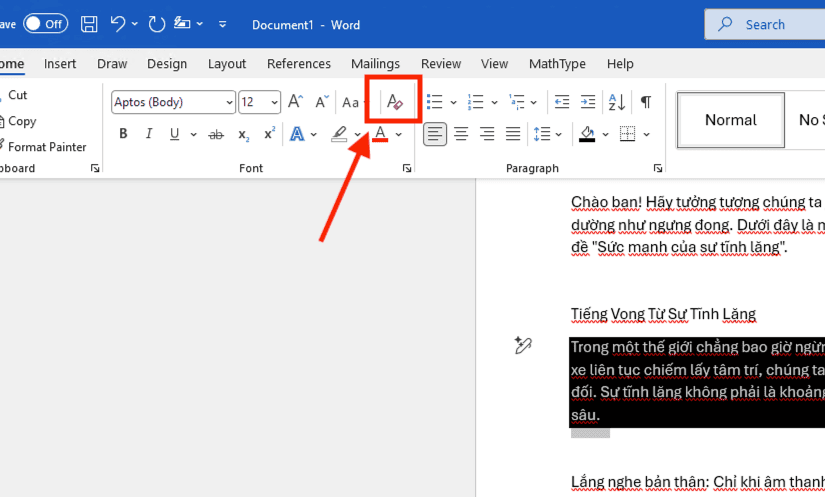Click the Multilevel List icon

point(517,102)
